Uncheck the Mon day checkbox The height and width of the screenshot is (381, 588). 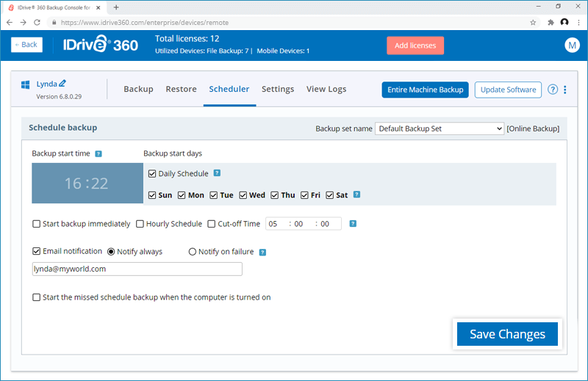pos(182,195)
